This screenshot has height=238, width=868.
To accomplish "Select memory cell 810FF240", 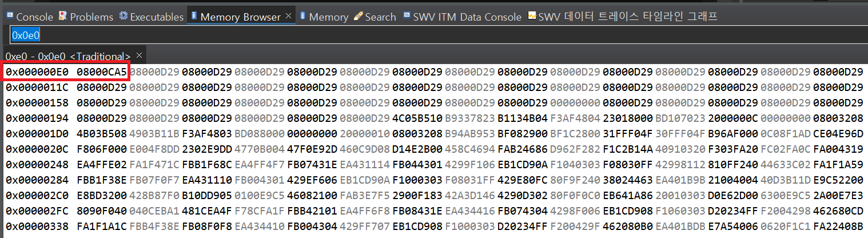I will (733, 165).
